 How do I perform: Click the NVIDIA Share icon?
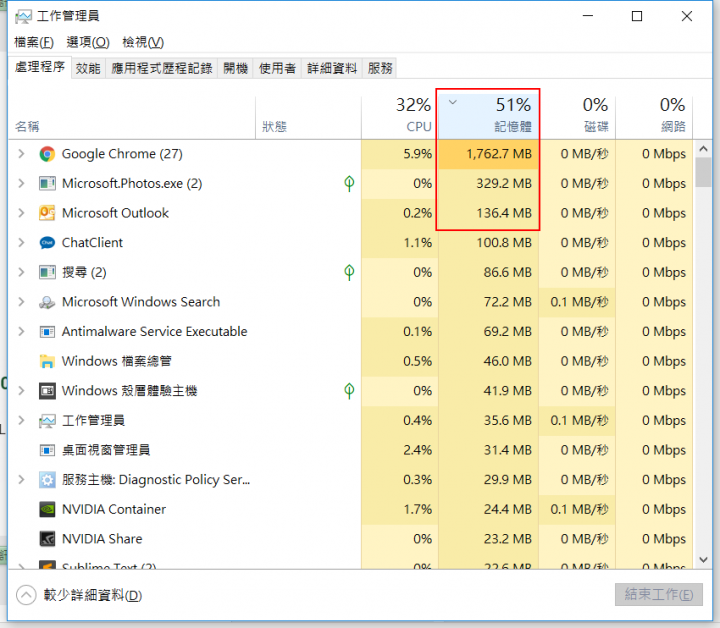point(47,539)
